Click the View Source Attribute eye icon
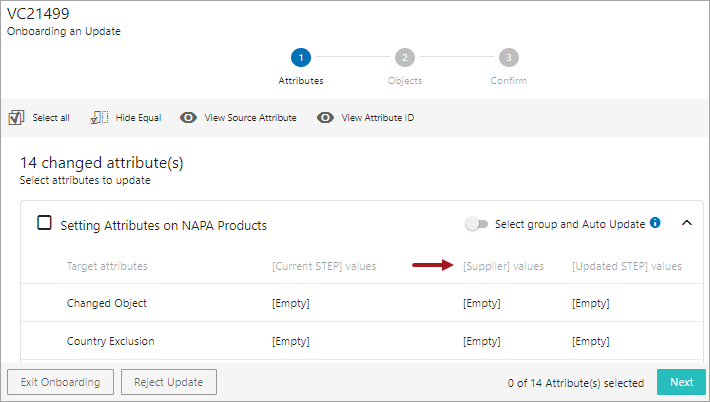 point(188,118)
